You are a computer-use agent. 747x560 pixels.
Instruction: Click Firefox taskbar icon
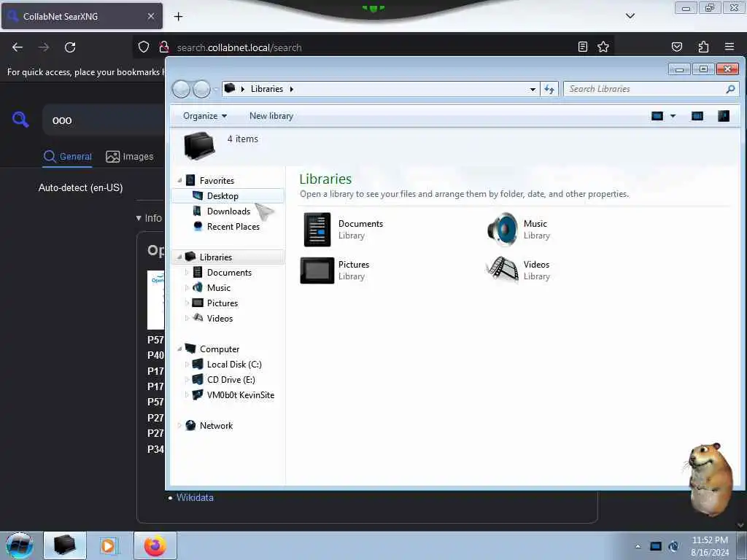(155, 545)
